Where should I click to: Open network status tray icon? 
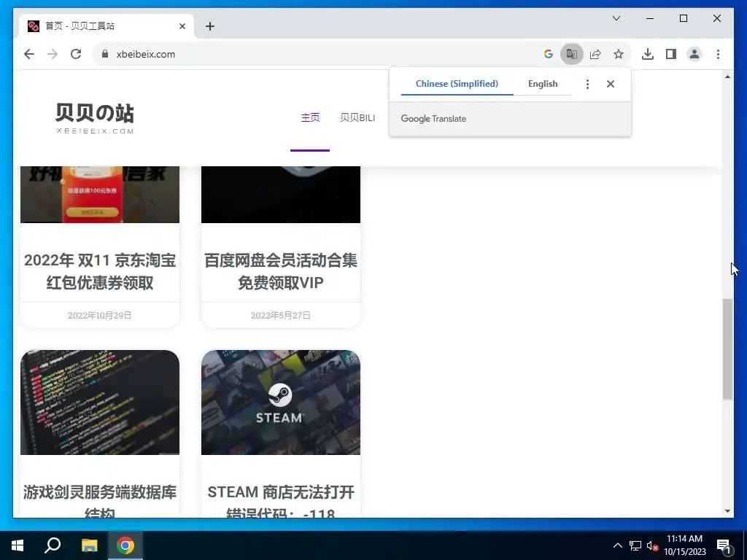coord(635,545)
